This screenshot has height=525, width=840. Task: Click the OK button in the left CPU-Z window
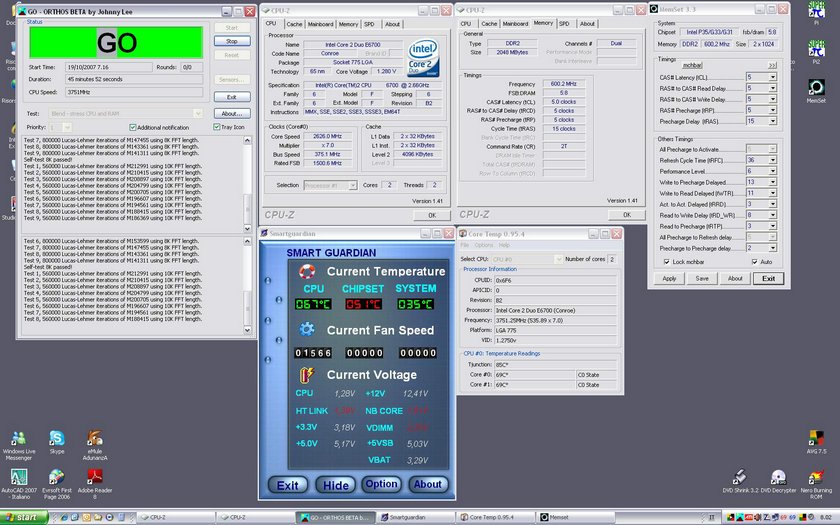tap(432, 215)
